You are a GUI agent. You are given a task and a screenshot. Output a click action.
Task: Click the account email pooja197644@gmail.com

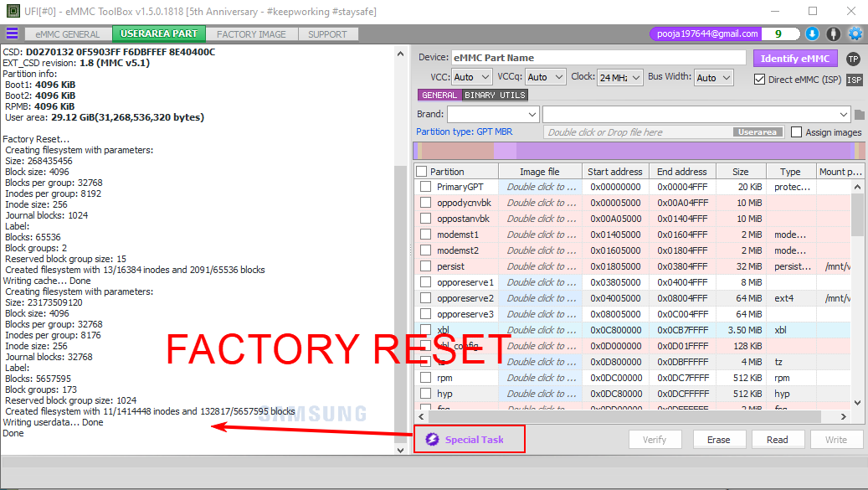(x=707, y=34)
